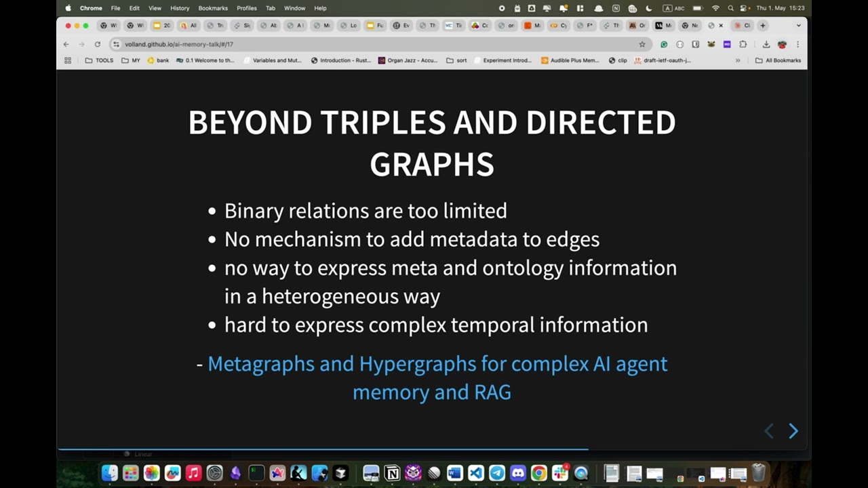The height and width of the screenshot is (488, 868).
Task: Click the slide progress bar
Action: (x=432, y=449)
